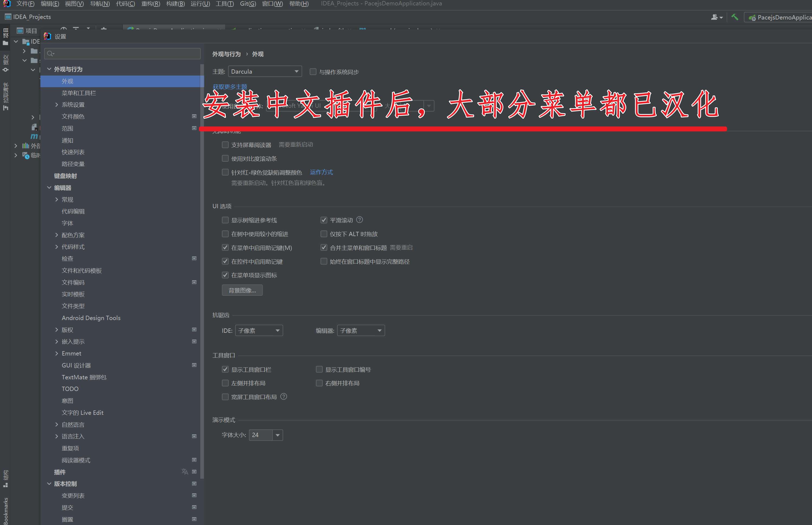This screenshot has width=812, height=525.
Task: Click project-level marker icon beside 文件颜色
Action: click(x=194, y=116)
